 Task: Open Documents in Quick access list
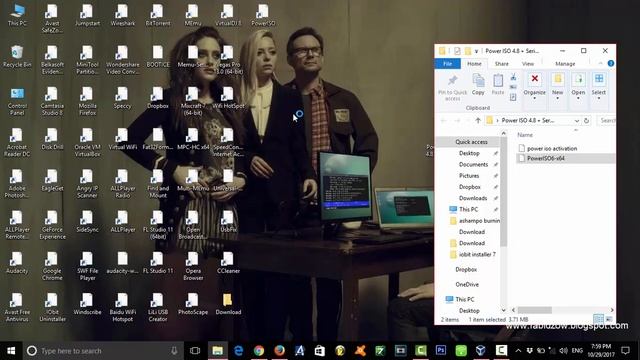pyautogui.click(x=473, y=164)
